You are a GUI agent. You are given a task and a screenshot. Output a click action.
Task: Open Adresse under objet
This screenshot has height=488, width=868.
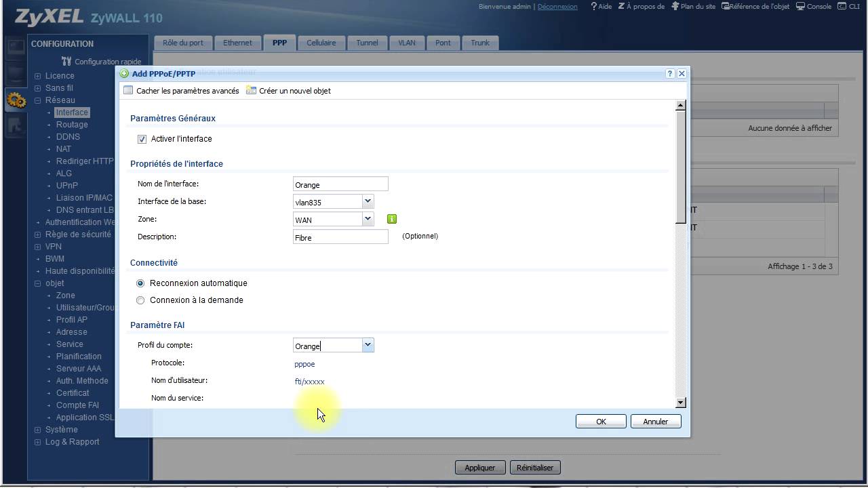point(72,332)
